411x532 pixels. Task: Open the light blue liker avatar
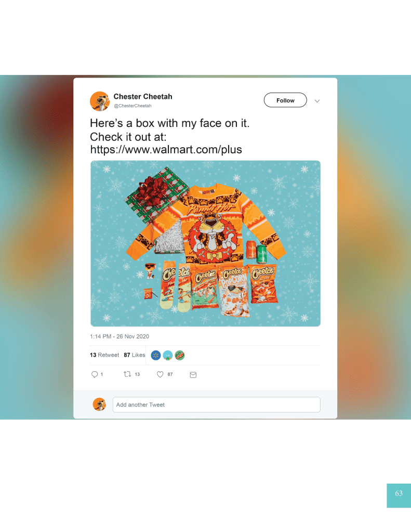click(x=167, y=355)
